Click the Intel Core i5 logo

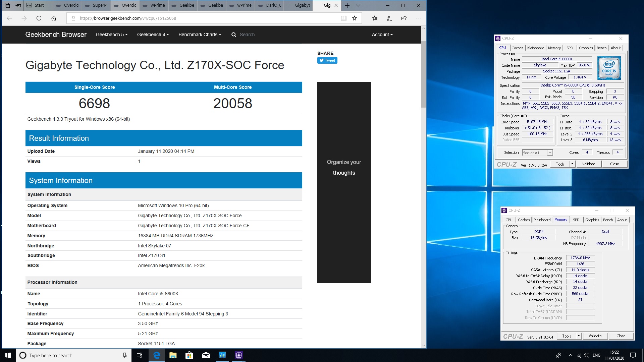pyautogui.click(x=609, y=68)
